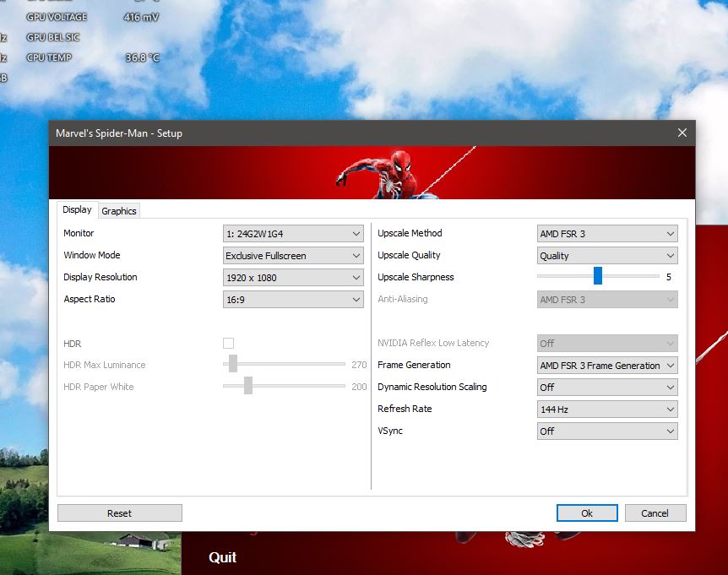
Task: Confirm settings with the Ok button
Action: (x=587, y=513)
